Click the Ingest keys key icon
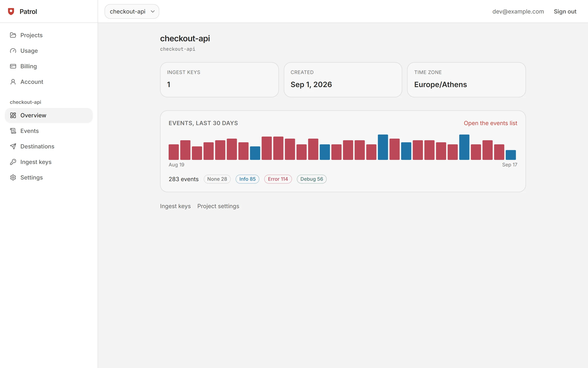Viewport: 588px width, 368px height. (13, 162)
